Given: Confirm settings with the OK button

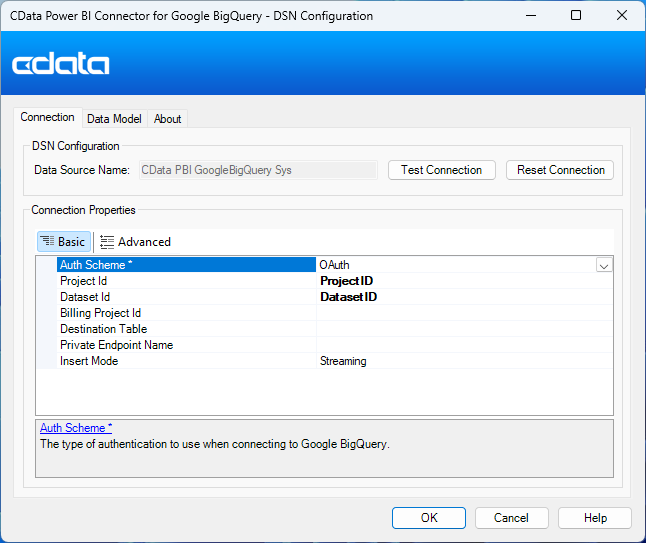Looking at the screenshot, I should tap(429, 518).
